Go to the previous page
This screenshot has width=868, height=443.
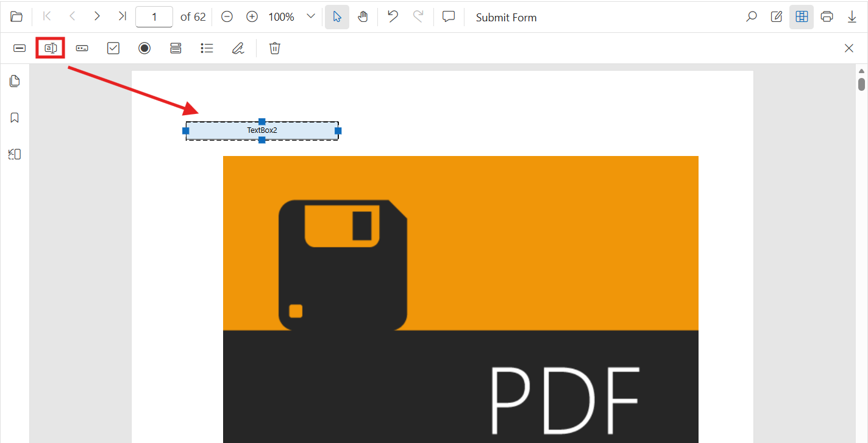coord(72,16)
